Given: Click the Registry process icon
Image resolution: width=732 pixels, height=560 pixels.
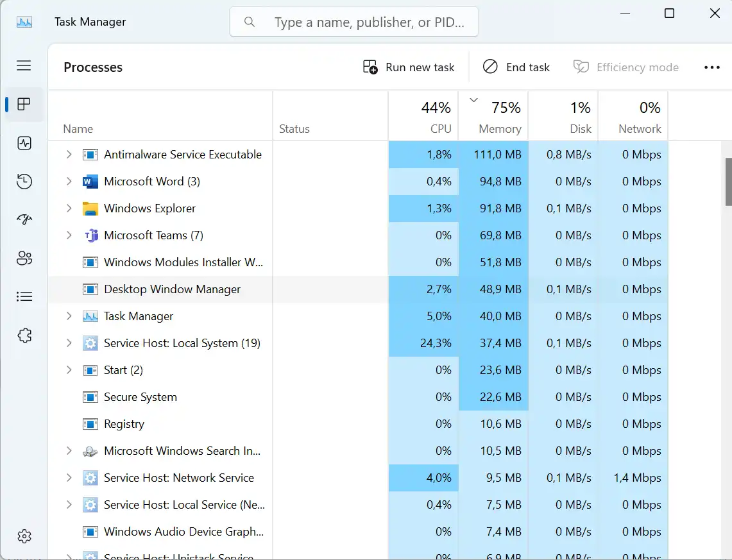Looking at the screenshot, I should (x=90, y=424).
